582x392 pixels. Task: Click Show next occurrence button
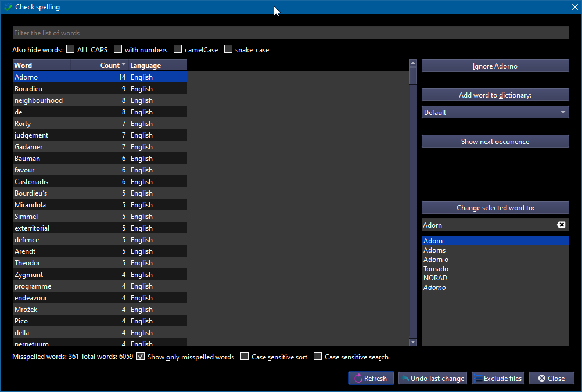pyautogui.click(x=495, y=142)
